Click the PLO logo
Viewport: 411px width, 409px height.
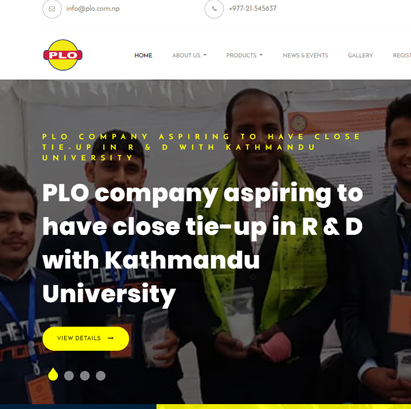(x=63, y=55)
